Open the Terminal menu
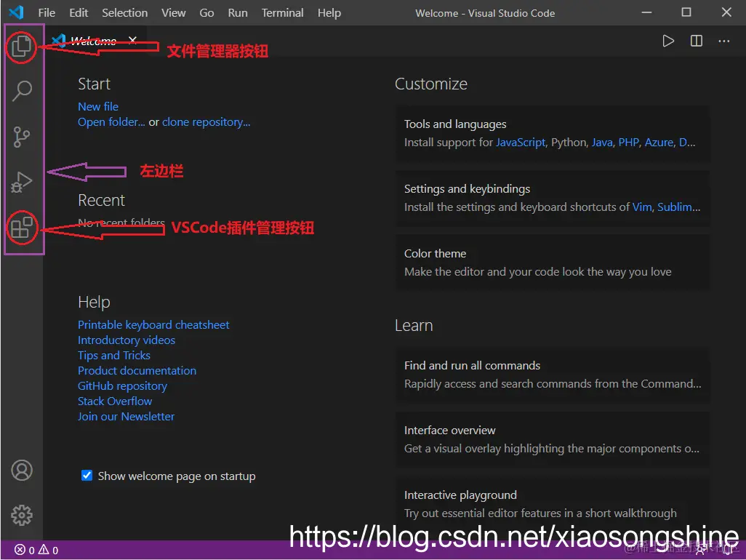This screenshot has height=560, width=746. (282, 13)
